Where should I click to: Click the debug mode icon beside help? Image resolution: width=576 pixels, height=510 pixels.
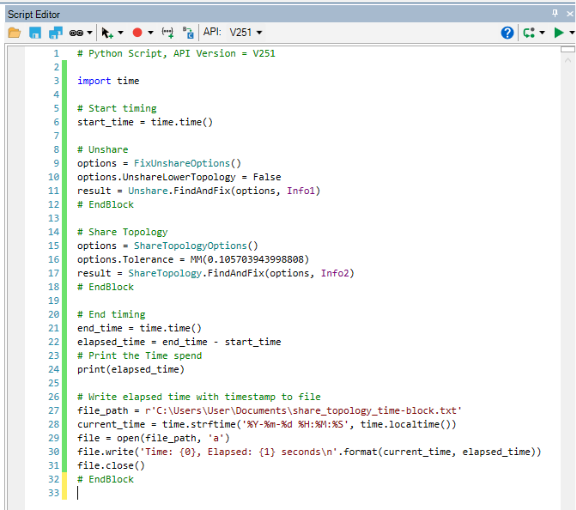[529, 33]
